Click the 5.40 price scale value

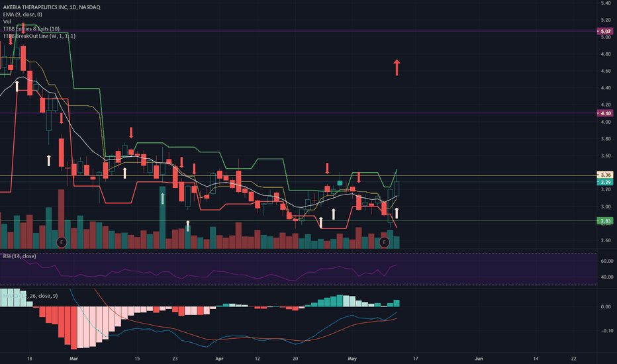[606, 3]
